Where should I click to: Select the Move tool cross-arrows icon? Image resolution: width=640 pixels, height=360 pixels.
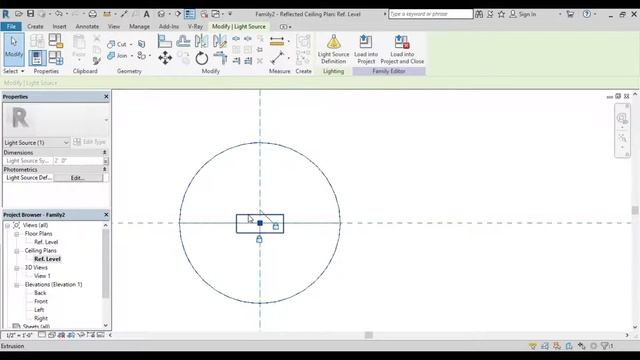[x=165, y=58]
